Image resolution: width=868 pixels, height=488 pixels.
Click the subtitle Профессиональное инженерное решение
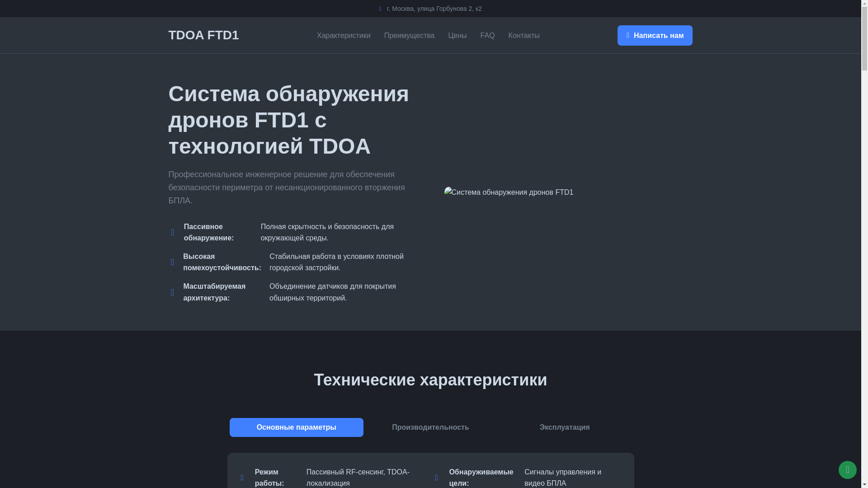pyautogui.click(x=287, y=187)
